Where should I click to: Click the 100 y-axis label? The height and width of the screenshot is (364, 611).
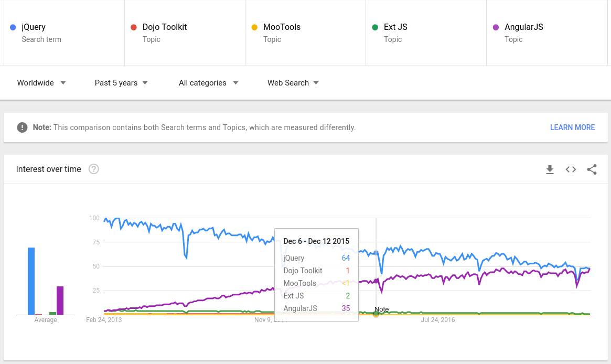(94, 218)
